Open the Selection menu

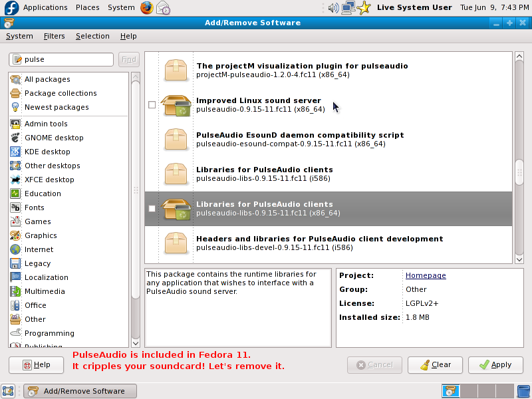pyautogui.click(x=92, y=36)
